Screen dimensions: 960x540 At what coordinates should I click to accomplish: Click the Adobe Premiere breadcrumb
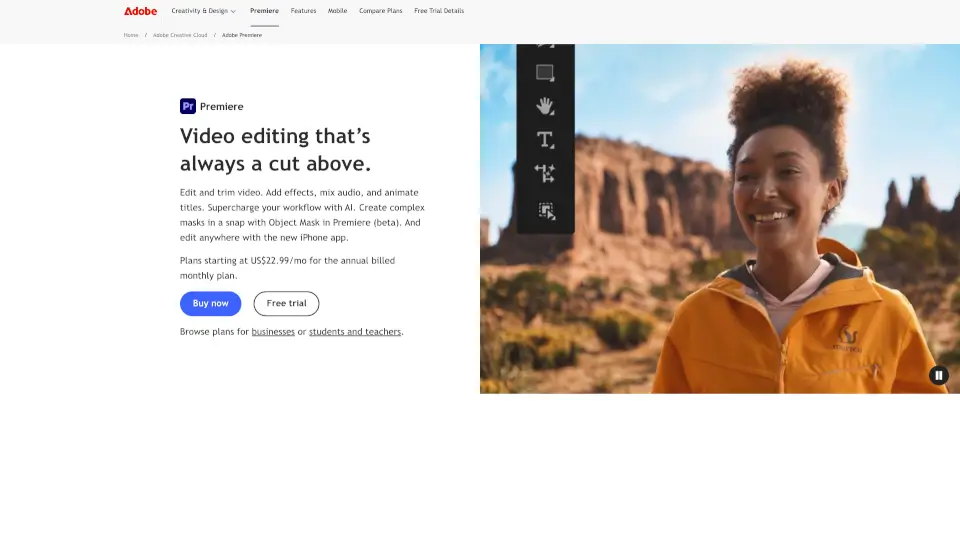(x=242, y=35)
